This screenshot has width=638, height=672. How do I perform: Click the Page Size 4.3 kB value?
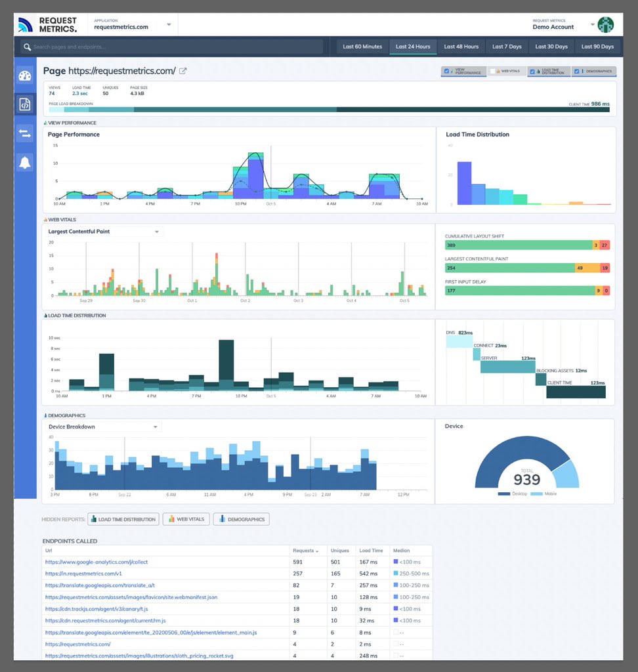click(137, 93)
